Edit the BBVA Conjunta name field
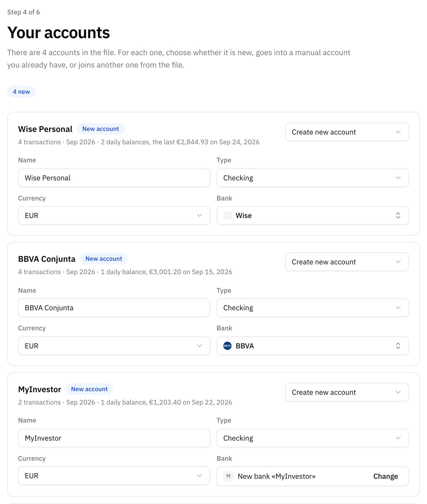Viewport: 427px width, 504px height. point(114,308)
